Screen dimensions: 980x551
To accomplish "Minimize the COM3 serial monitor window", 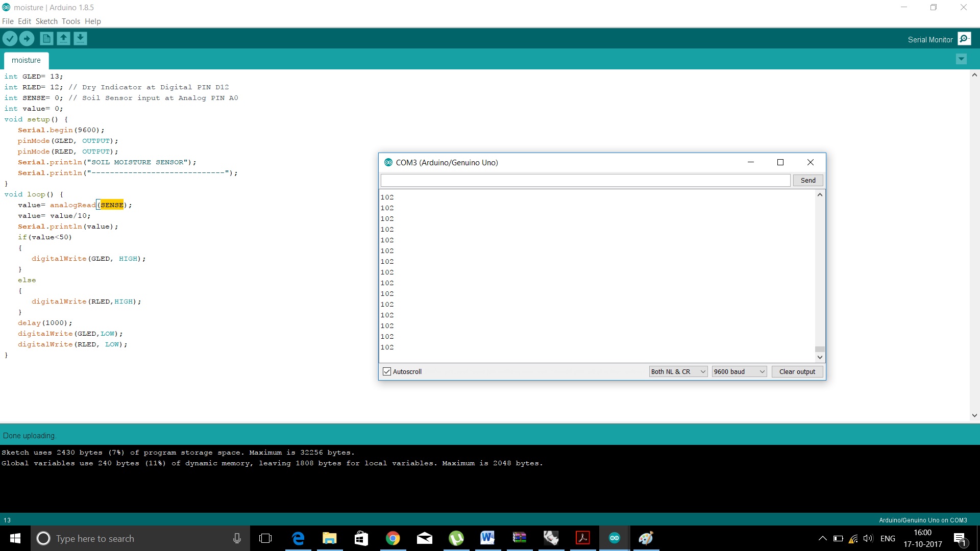I will (750, 162).
